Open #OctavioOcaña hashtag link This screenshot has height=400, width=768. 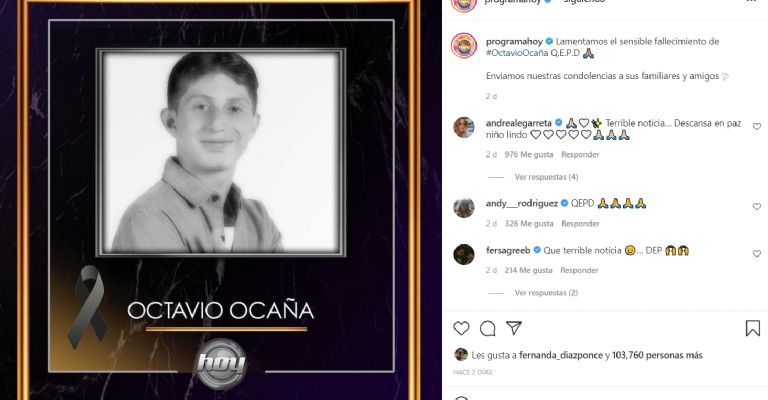tap(517, 53)
